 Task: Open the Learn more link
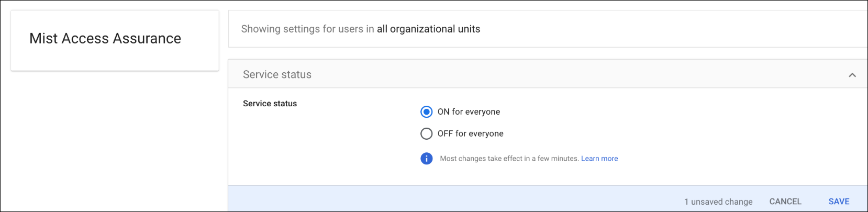599,158
